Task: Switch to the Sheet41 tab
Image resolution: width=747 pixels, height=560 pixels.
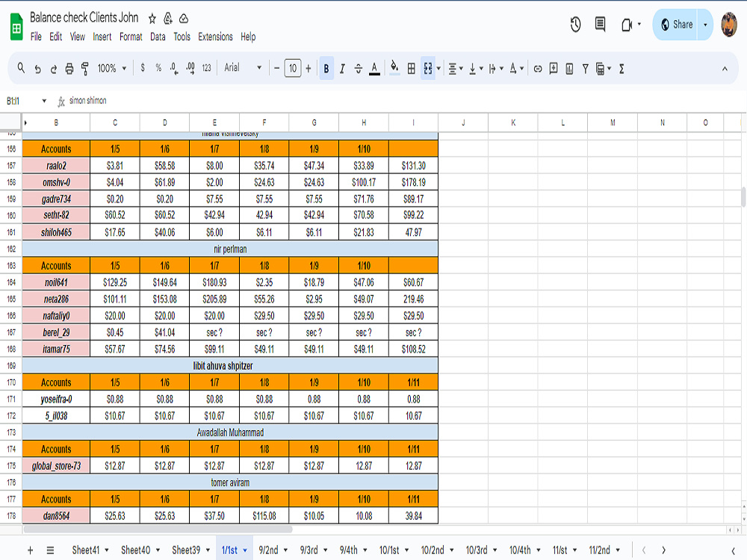Action: 90,550
